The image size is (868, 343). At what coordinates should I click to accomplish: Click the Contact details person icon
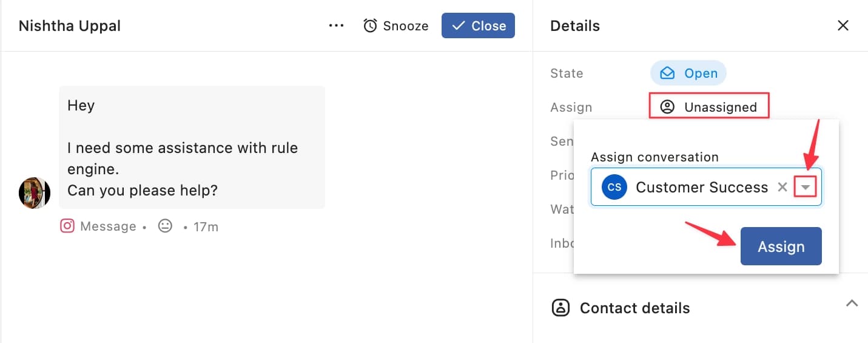[560, 308]
